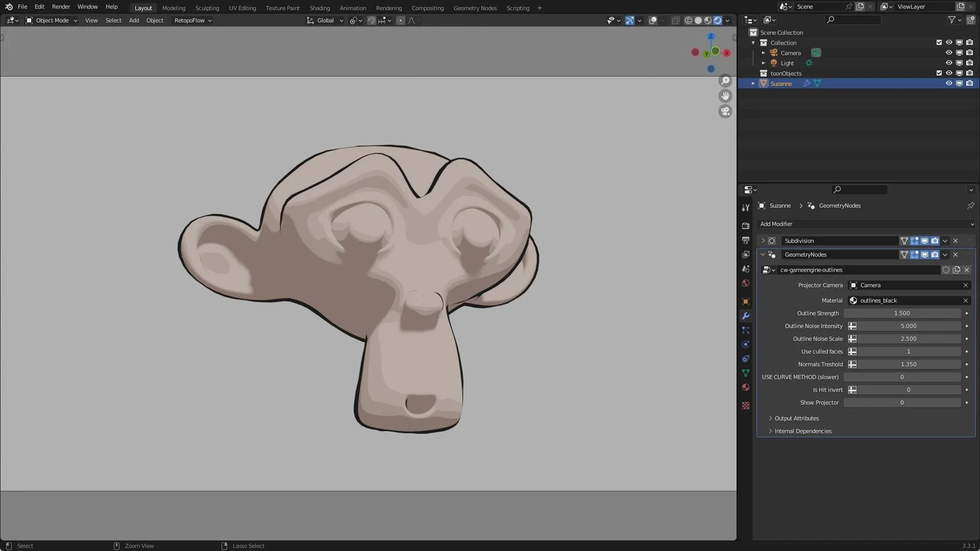The width and height of the screenshot is (980, 551).
Task: Switch viewport to Wireframe shading mode
Action: 688,20
